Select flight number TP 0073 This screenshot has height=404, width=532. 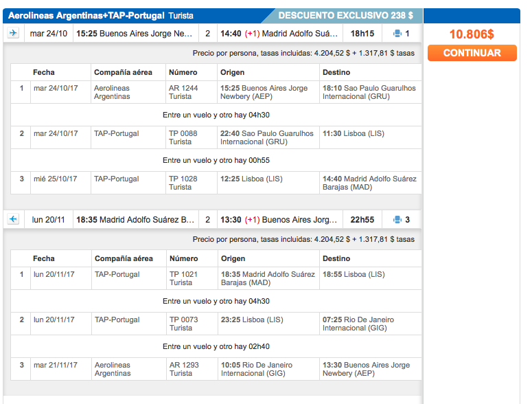tap(183, 319)
